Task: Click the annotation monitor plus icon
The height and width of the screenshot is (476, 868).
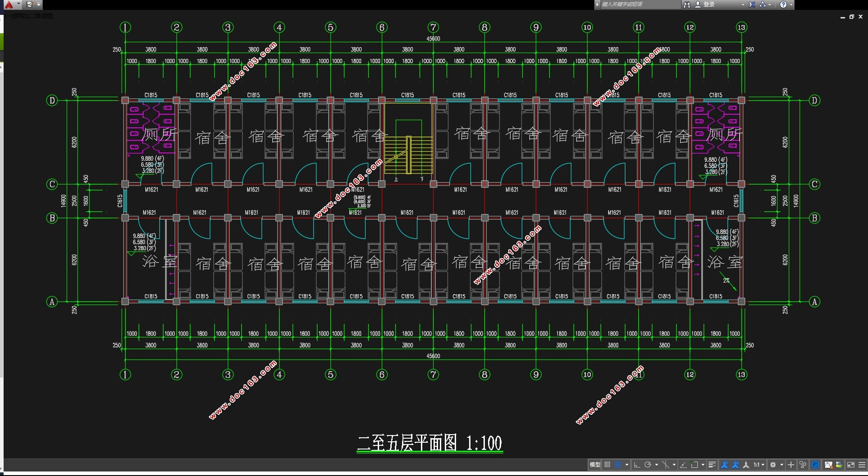Action: coord(791,465)
